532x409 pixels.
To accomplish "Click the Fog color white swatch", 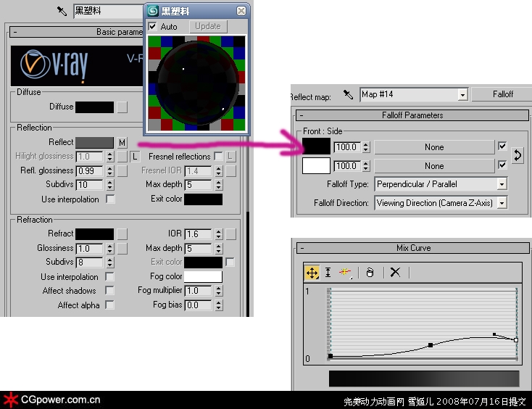I will point(203,276).
